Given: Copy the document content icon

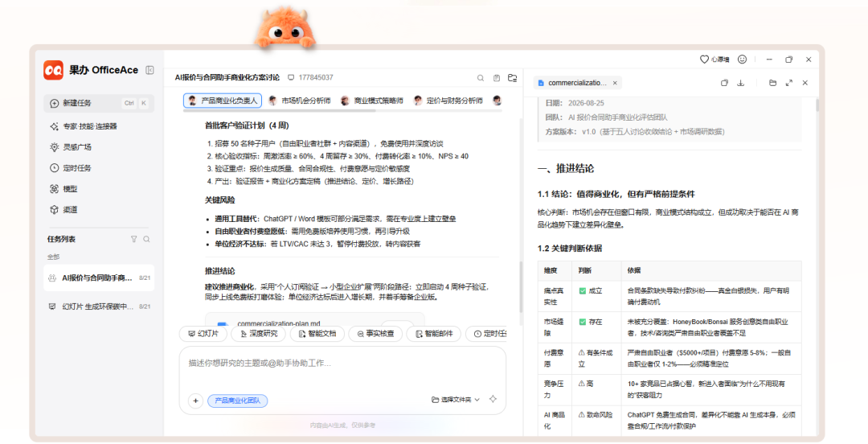Looking at the screenshot, I should coord(724,83).
